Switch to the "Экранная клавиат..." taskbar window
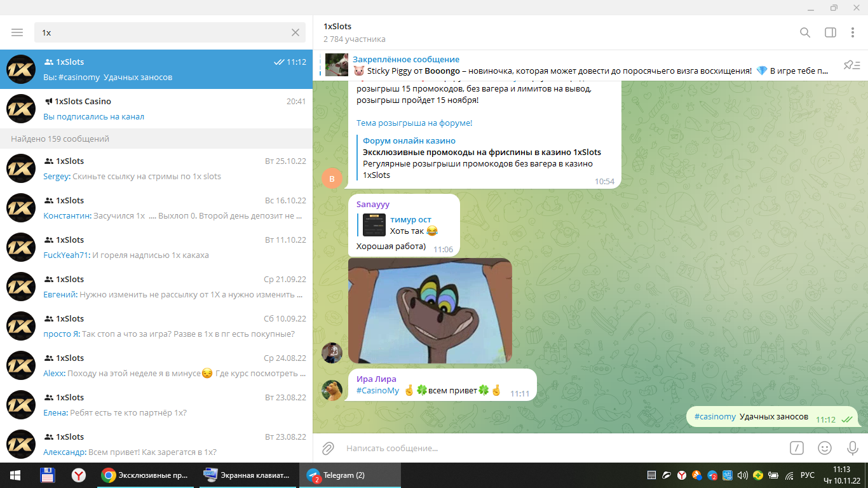Screen dimensions: 868x488 click(x=248, y=475)
